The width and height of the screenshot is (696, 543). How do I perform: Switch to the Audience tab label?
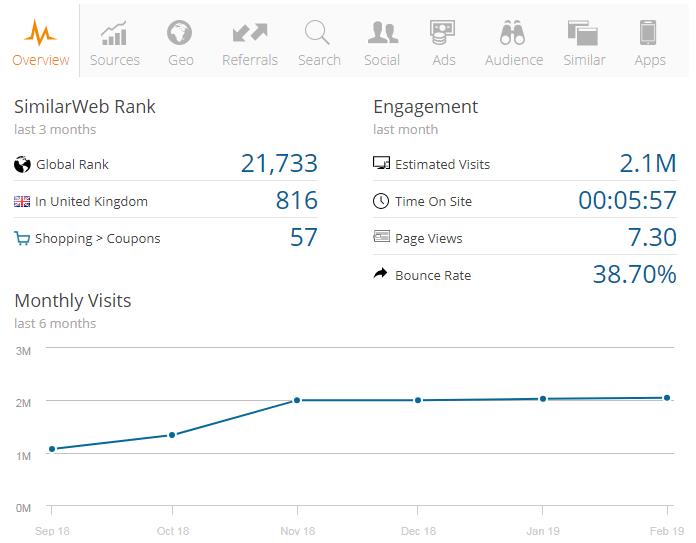[x=512, y=60]
